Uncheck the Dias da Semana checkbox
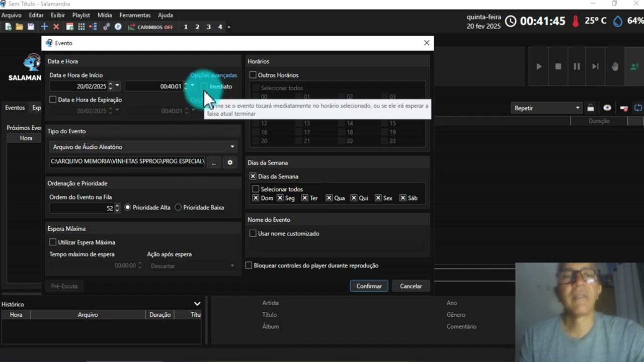 pos(253,176)
